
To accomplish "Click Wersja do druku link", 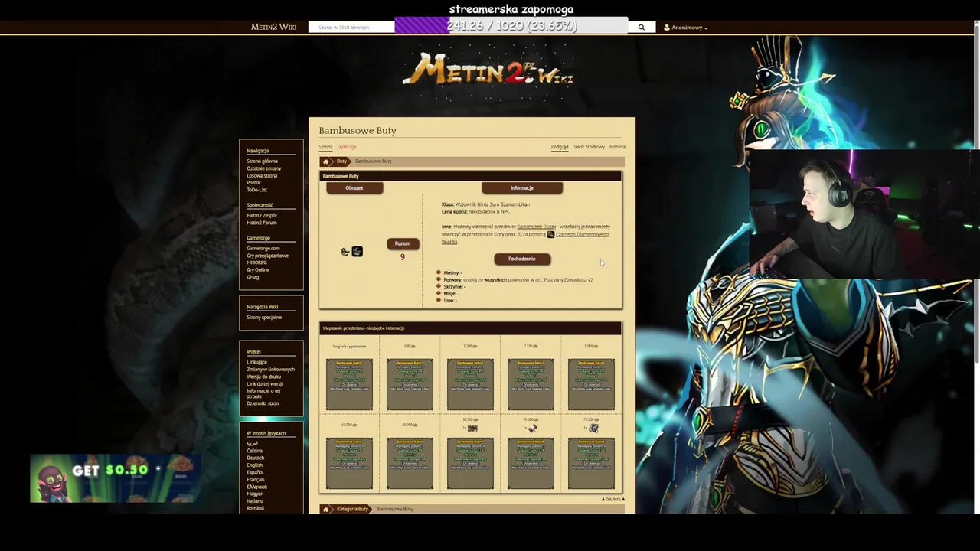I will point(263,377).
